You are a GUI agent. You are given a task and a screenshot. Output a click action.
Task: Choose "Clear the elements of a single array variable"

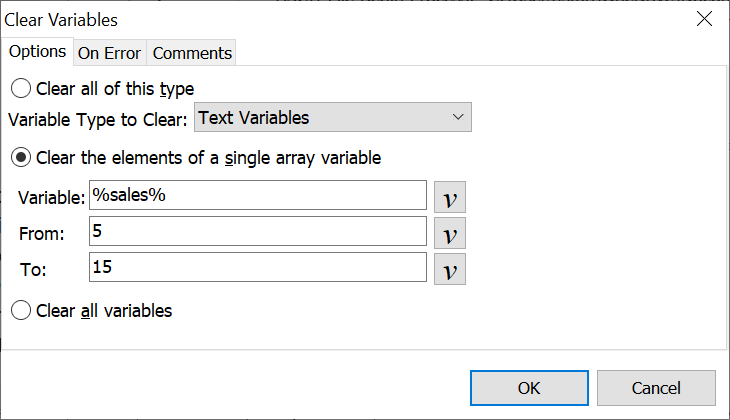click(21, 157)
